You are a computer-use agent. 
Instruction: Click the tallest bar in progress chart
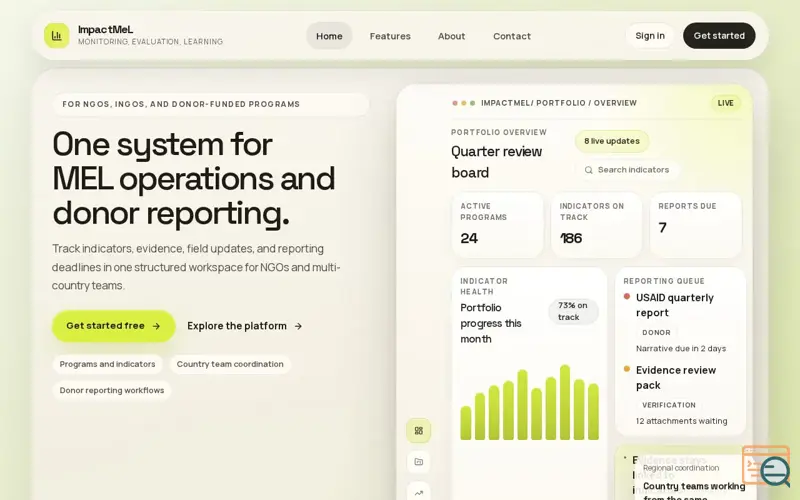coord(565,402)
